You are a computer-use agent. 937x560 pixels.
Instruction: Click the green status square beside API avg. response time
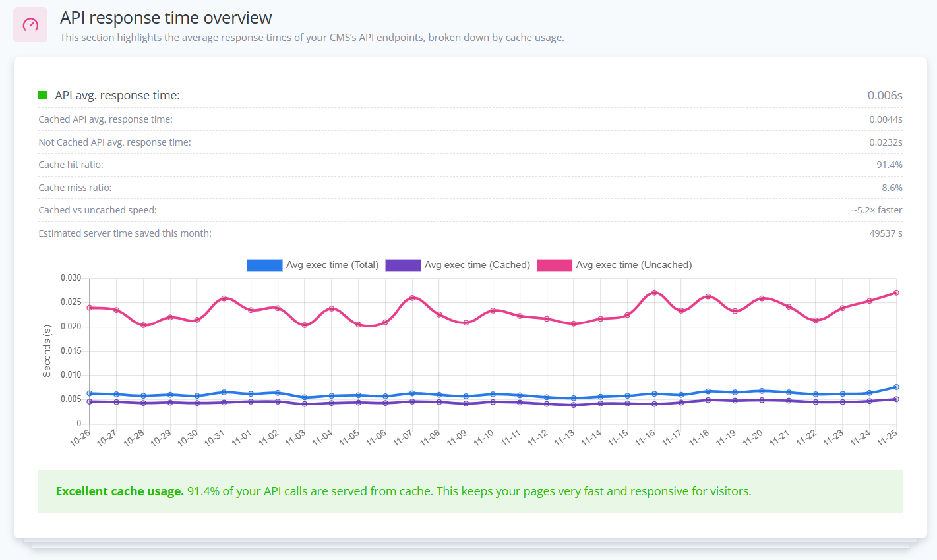[43, 96]
